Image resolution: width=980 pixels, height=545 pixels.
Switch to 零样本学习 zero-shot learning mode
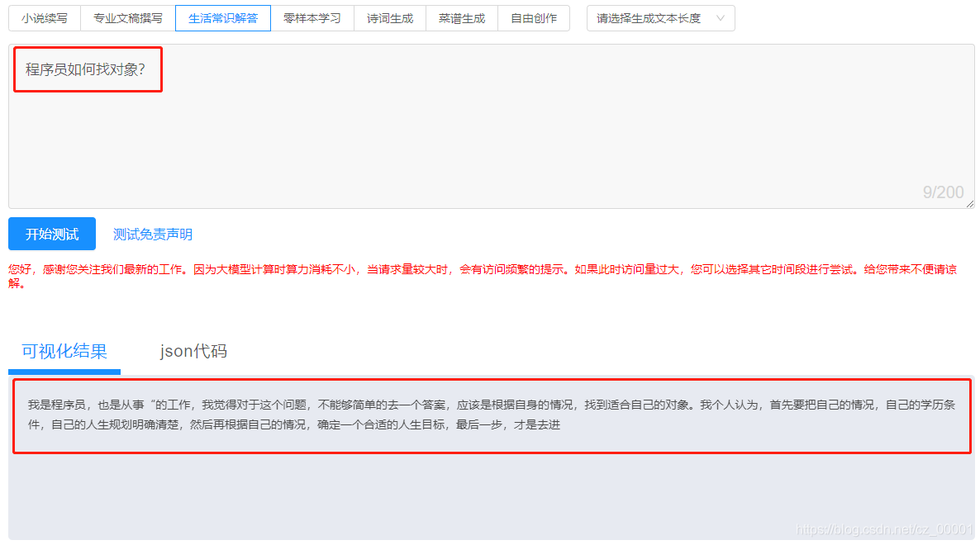click(312, 17)
